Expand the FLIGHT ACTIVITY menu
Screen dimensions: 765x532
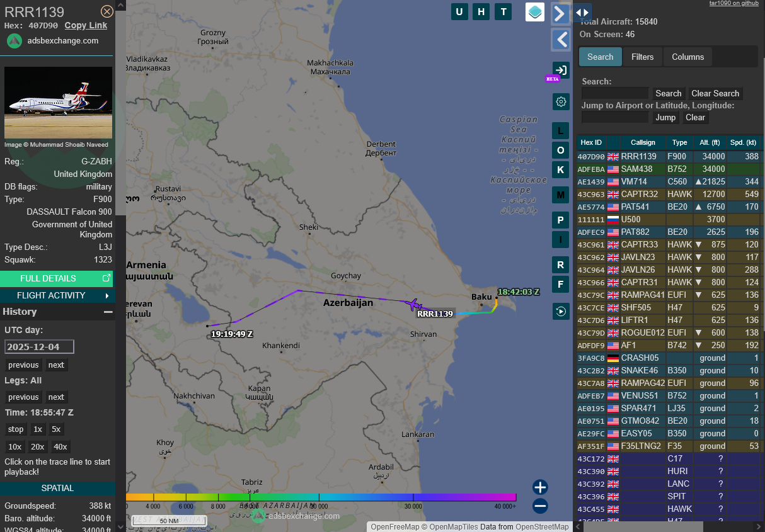pos(57,295)
